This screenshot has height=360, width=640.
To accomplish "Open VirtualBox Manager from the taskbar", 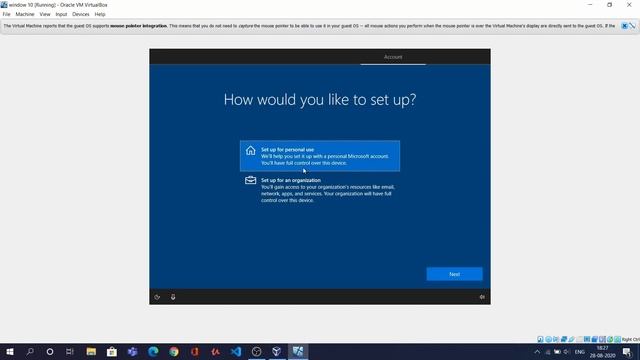I will tap(277, 351).
